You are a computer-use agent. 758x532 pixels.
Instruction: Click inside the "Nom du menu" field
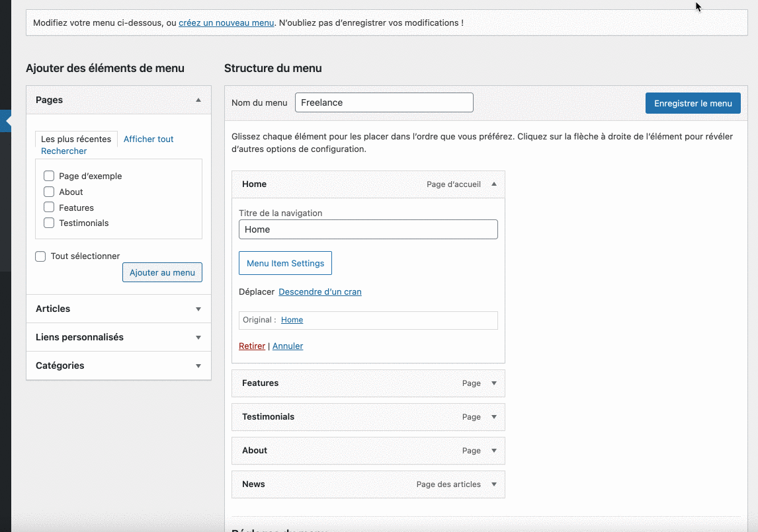384,102
